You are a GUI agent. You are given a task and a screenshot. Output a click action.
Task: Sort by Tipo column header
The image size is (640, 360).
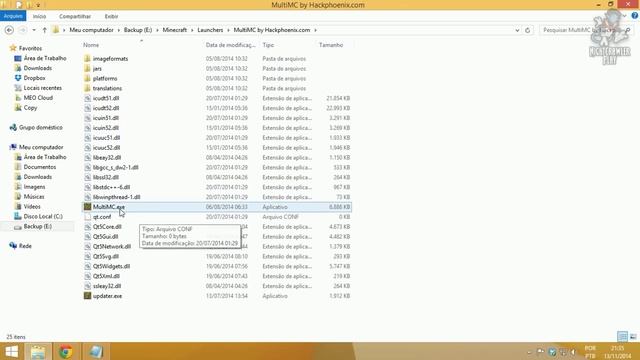click(268, 45)
